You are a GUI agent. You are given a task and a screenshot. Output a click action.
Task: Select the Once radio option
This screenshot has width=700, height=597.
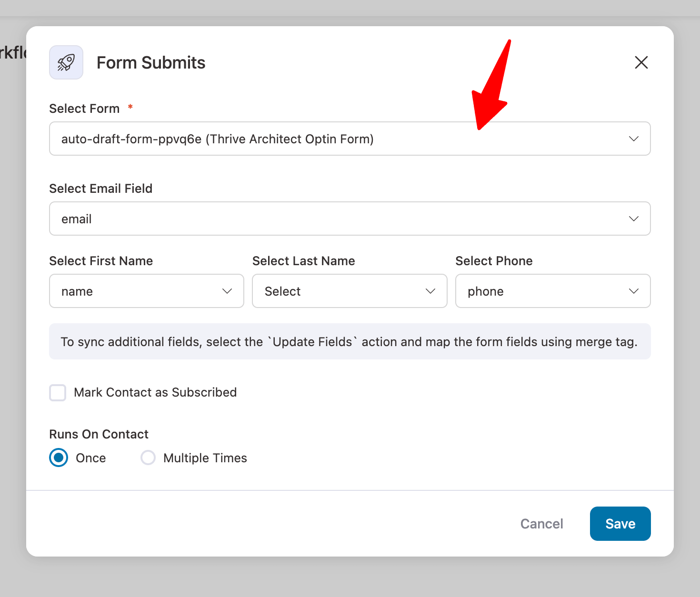(x=59, y=458)
